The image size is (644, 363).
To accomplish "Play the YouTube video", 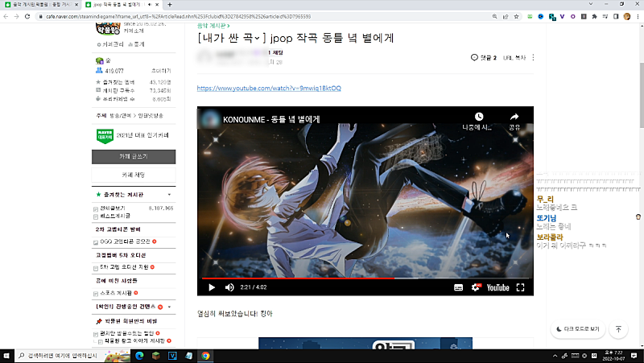I will [212, 287].
